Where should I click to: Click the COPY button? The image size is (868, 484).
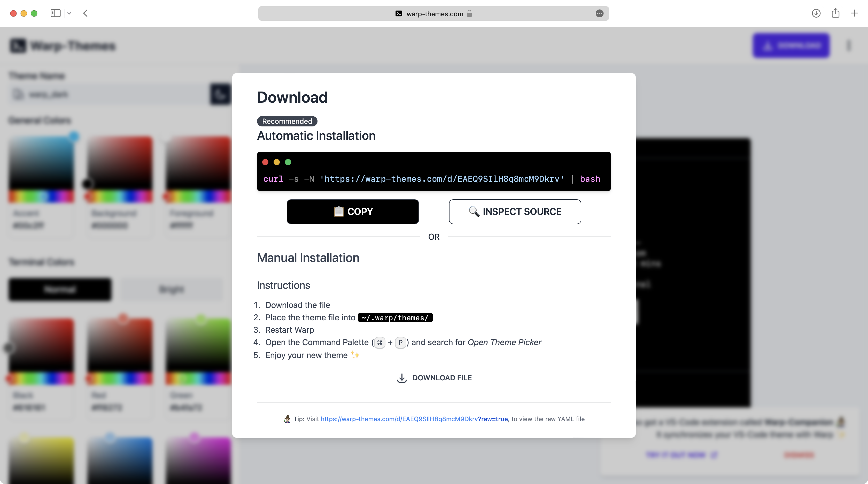coord(353,211)
